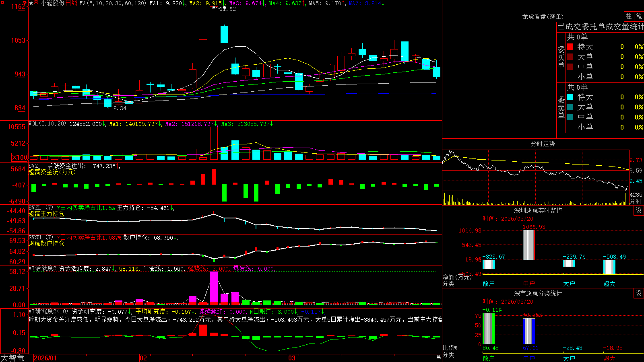The image size is (644, 362).
Task: Click the lock icon at bottom-right of the K-line timeline
Action: pyautogui.click(x=438, y=357)
